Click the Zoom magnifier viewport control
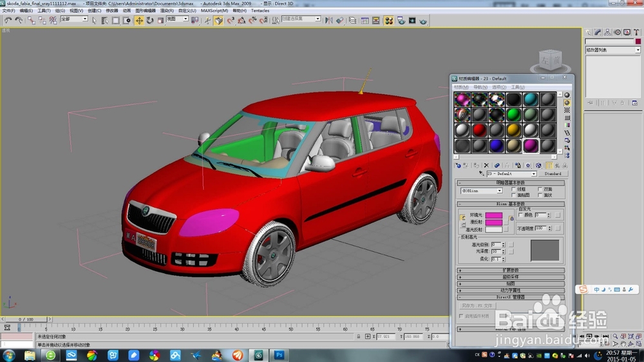The width and height of the screenshot is (644, 362). point(615,336)
